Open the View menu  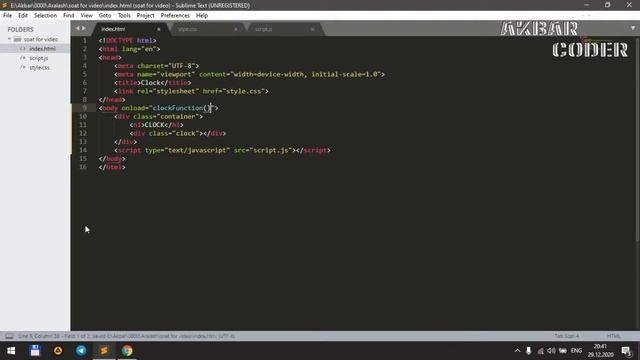coord(86,16)
